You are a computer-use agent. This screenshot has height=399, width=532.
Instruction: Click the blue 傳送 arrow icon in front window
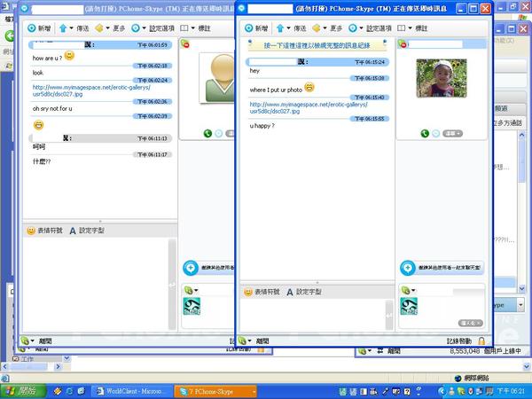[280, 28]
